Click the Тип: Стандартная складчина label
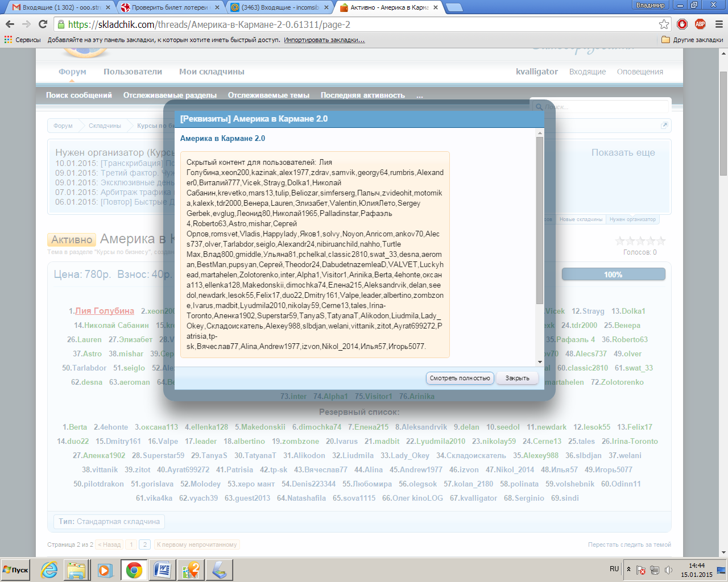The height and width of the screenshot is (582, 728). (109, 521)
